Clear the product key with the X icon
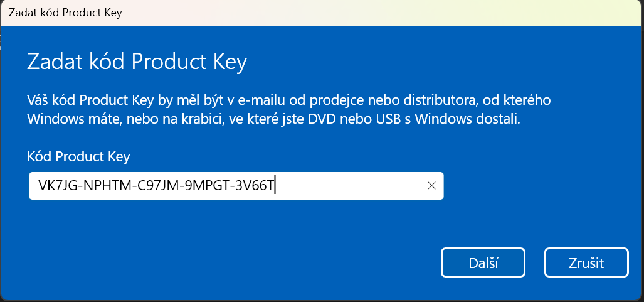The image size is (644, 302). point(431,186)
